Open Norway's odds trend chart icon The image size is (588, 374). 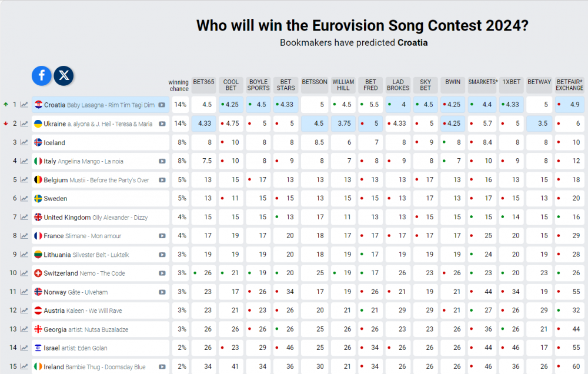tap(24, 292)
